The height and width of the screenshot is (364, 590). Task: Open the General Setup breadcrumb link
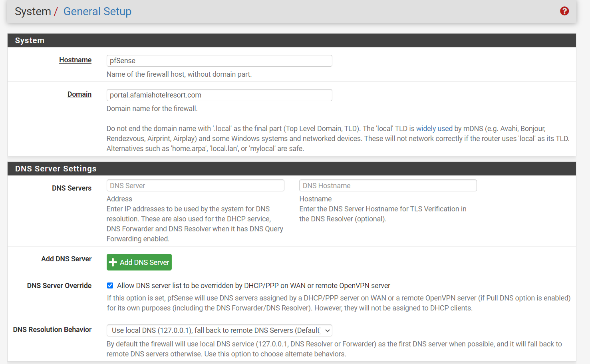(x=97, y=12)
